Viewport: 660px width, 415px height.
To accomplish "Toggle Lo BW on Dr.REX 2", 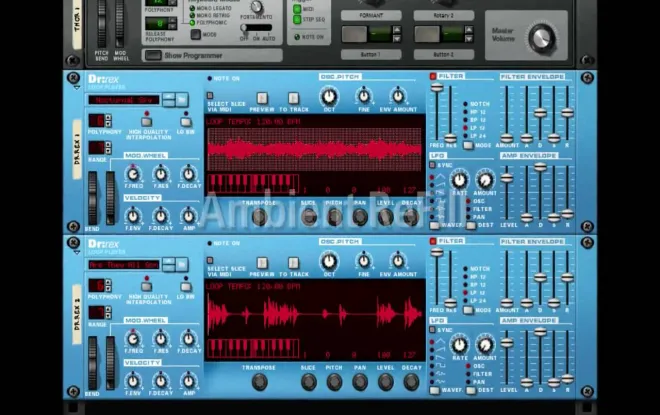I will tap(186, 287).
